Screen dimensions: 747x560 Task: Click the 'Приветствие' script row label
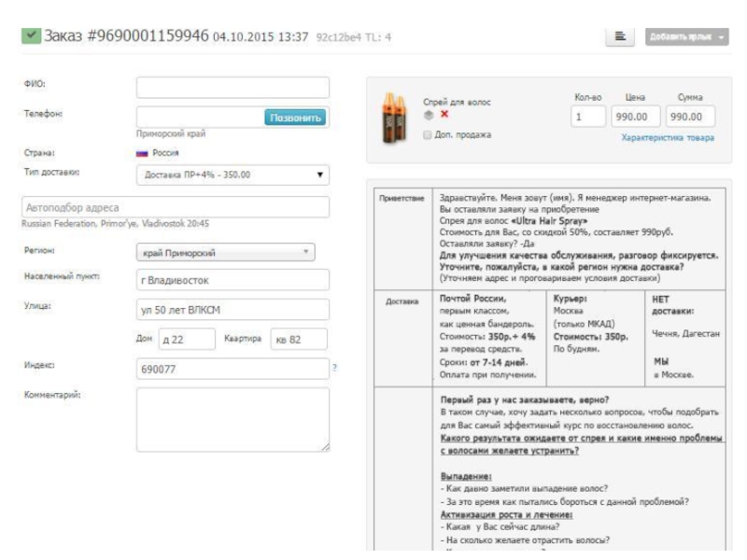(402, 198)
